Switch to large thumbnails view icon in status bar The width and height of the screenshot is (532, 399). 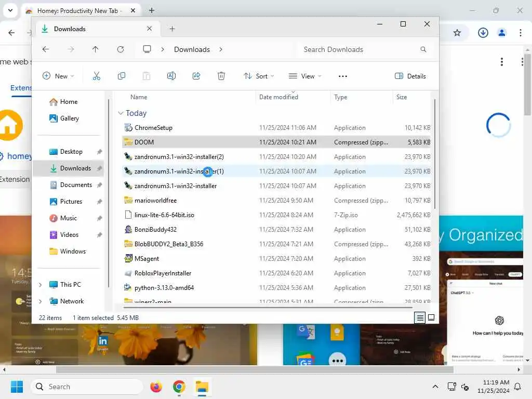[x=431, y=317]
